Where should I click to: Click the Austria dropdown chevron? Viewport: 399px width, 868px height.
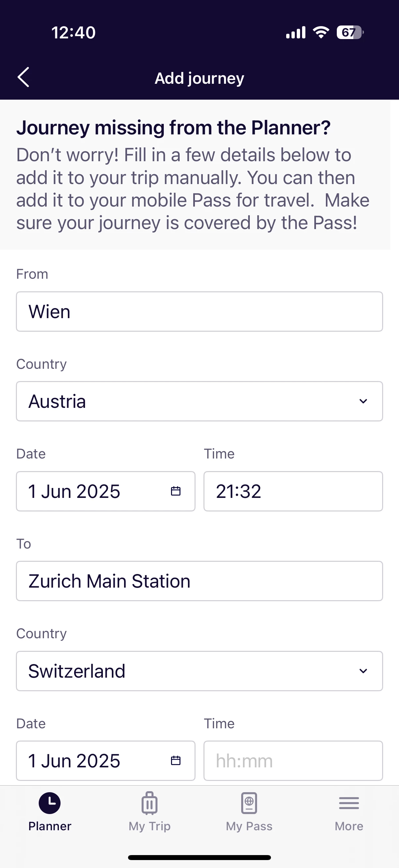click(363, 401)
